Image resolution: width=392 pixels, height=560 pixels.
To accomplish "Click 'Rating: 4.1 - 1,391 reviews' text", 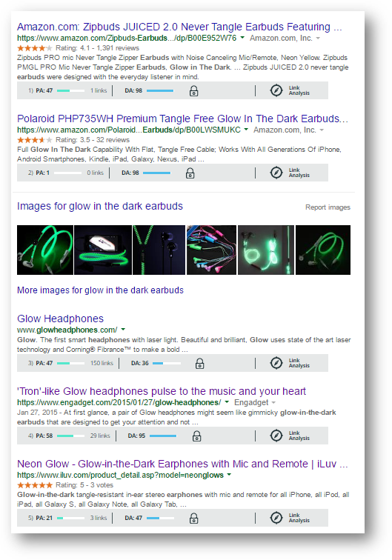I will pyautogui.click(x=97, y=48).
